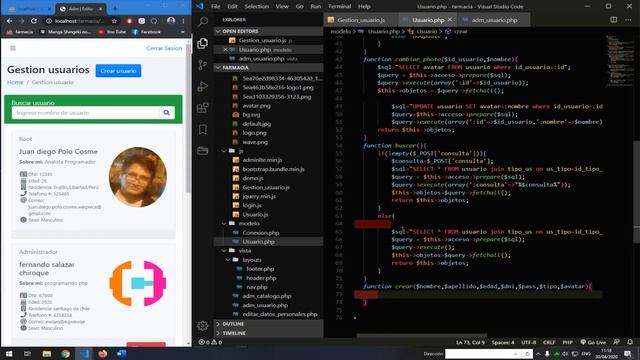Bookmark this page with the star icon
The height and width of the screenshot is (360, 640).
pyautogui.click(x=114, y=21)
